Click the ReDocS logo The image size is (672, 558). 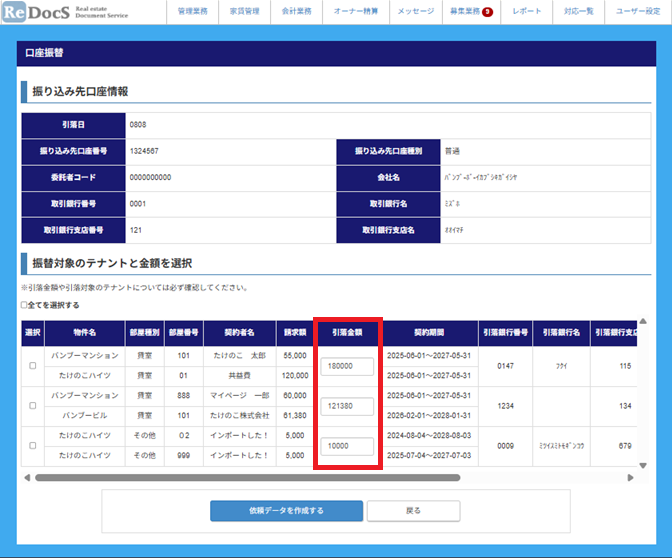click(65, 12)
